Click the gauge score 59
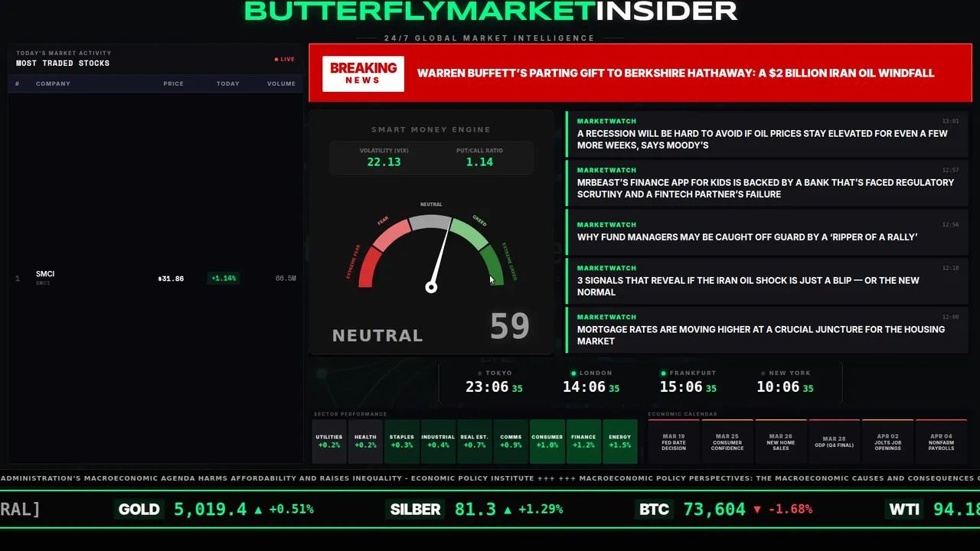The height and width of the screenshot is (551, 980). click(509, 326)
